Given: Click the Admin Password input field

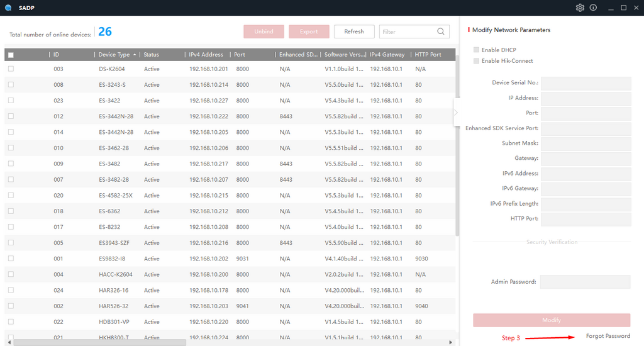Looking at the screenshot, I should [x=585, y=282].
